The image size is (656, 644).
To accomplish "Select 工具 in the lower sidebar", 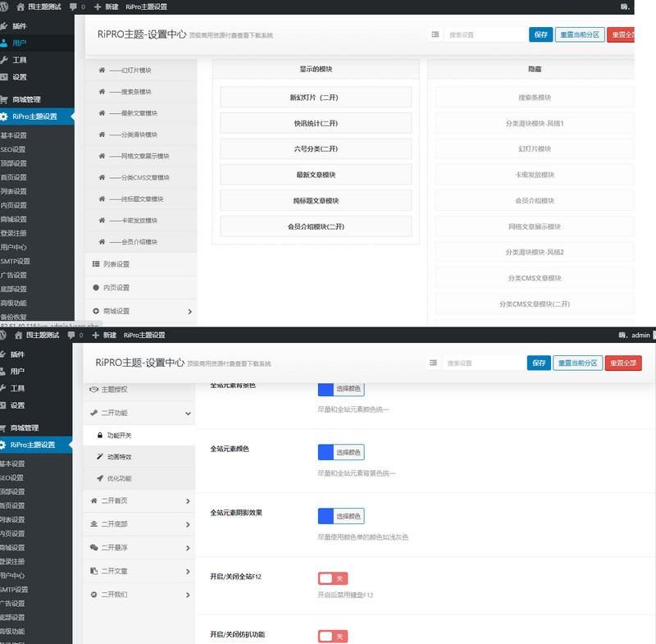I will 17,388.
